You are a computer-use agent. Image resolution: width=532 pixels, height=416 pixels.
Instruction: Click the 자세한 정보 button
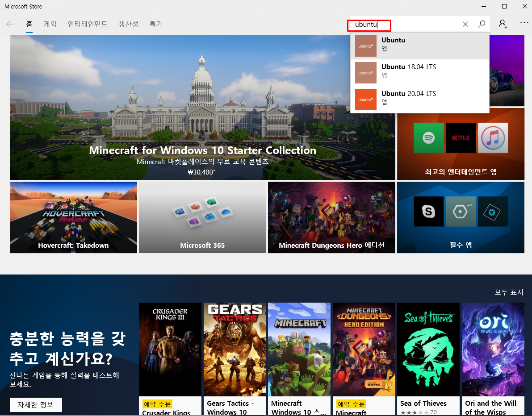click(x=36, y=405)
